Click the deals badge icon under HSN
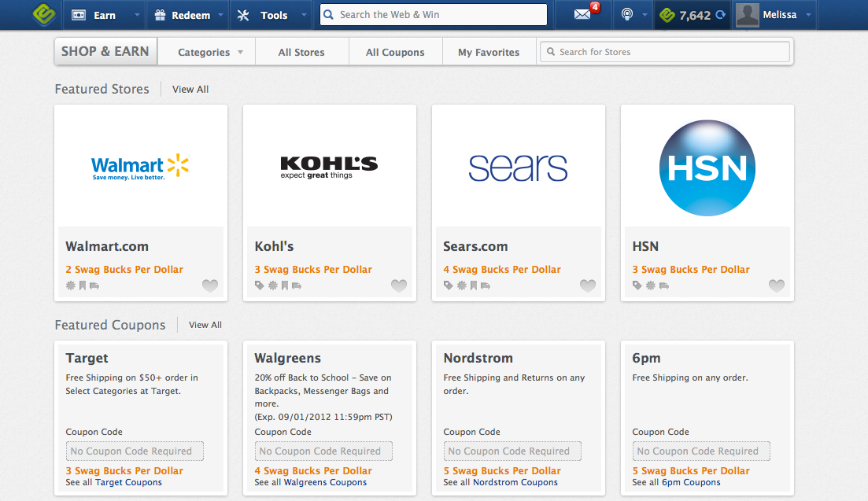The height and width of the screenshot is (501, 868). [x=651, y=285]
